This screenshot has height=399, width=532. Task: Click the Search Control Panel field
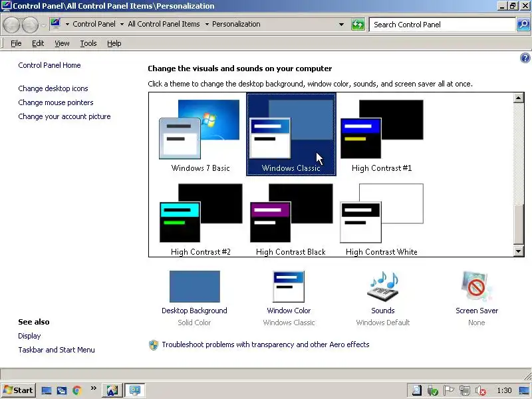442,25
